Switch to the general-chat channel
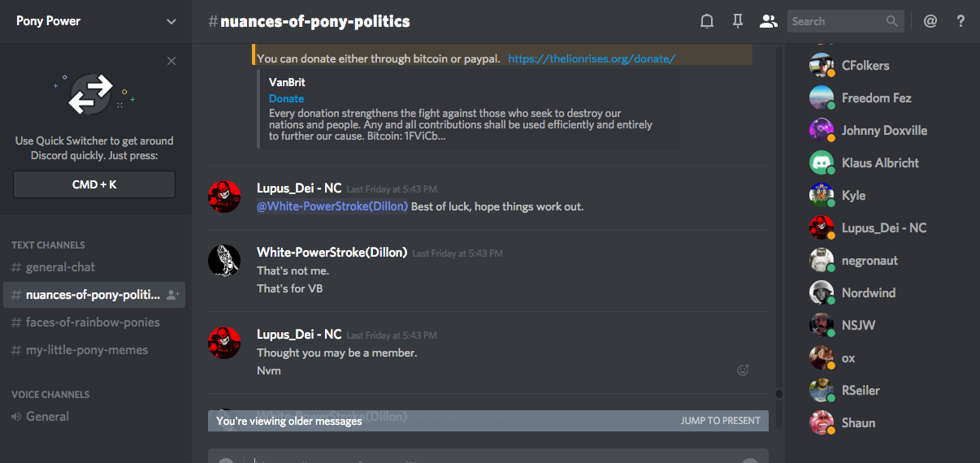Viewport: 980px width, 463px height. (60, 267)
